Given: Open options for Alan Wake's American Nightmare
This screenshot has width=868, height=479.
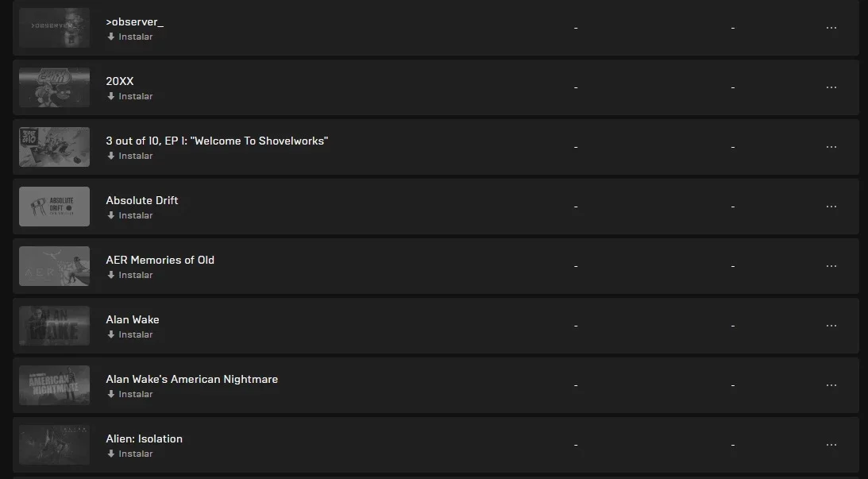Looking at the screenshot, I should tap(831, 385).
